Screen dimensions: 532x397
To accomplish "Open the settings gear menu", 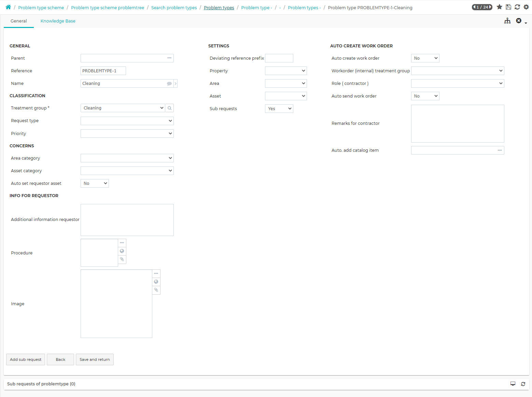I will click(x=526, y=7).
